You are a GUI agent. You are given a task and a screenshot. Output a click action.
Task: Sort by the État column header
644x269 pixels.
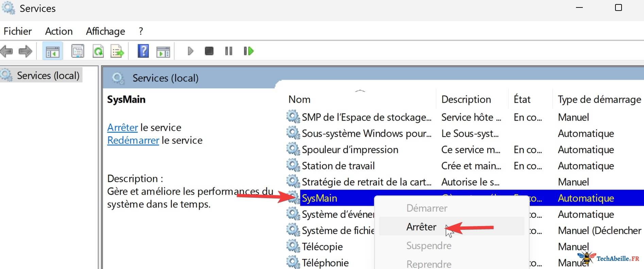[522, 99]
